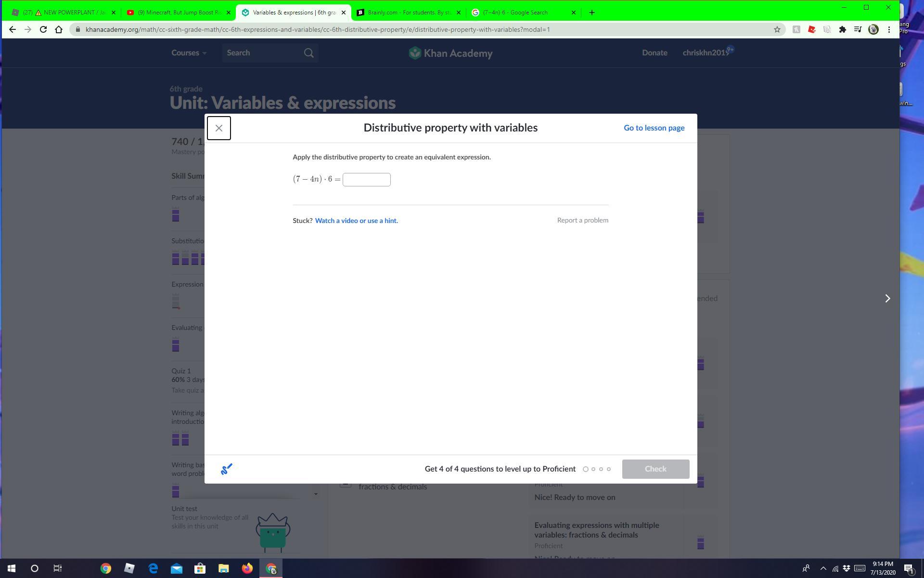924x578 pixels.
Task: Switch to Brainly.com tab
Action: tap(408, 13)
